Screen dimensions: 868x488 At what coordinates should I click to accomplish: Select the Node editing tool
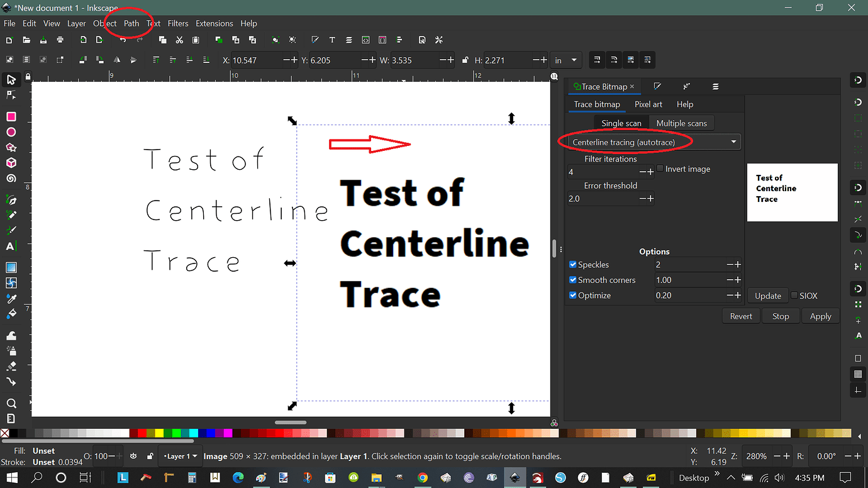click(x=11, y=95)
